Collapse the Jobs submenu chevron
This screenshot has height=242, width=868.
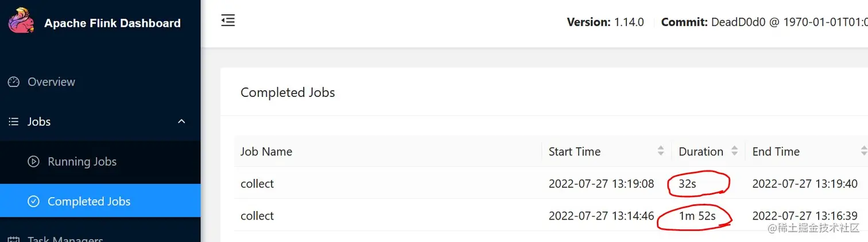(x=181, y=122)
